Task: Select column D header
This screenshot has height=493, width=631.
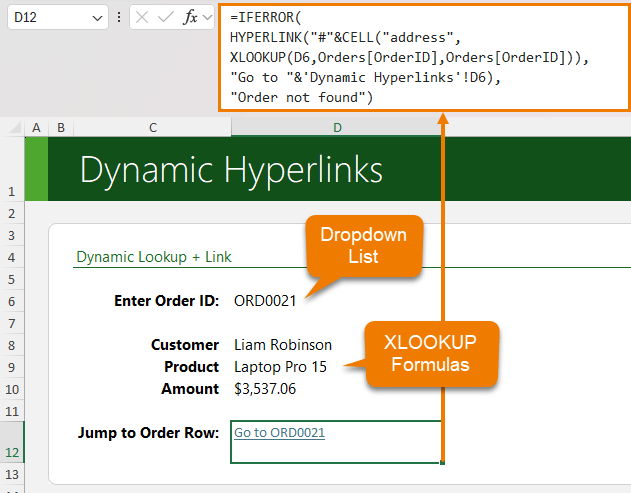Action: [x=337, y=128]
